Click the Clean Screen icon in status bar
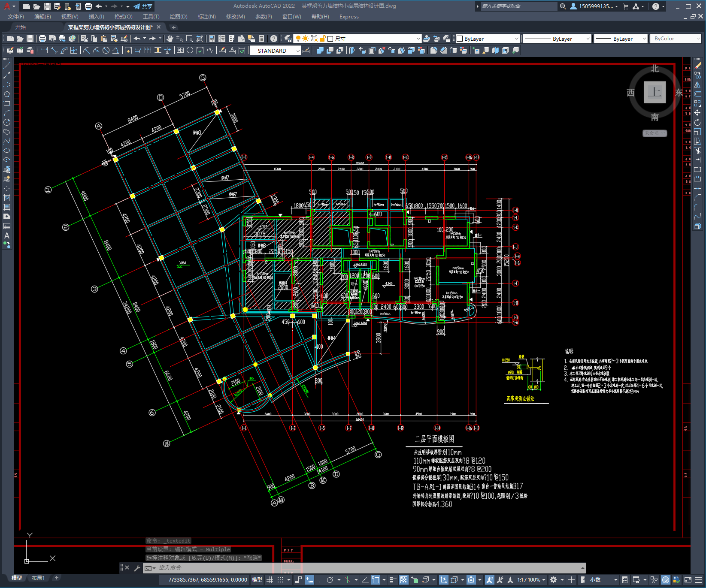 [x=688, y=580]
